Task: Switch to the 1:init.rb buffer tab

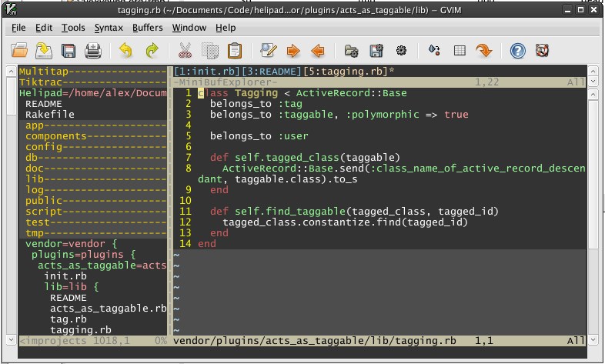Action: click(207, 72)
